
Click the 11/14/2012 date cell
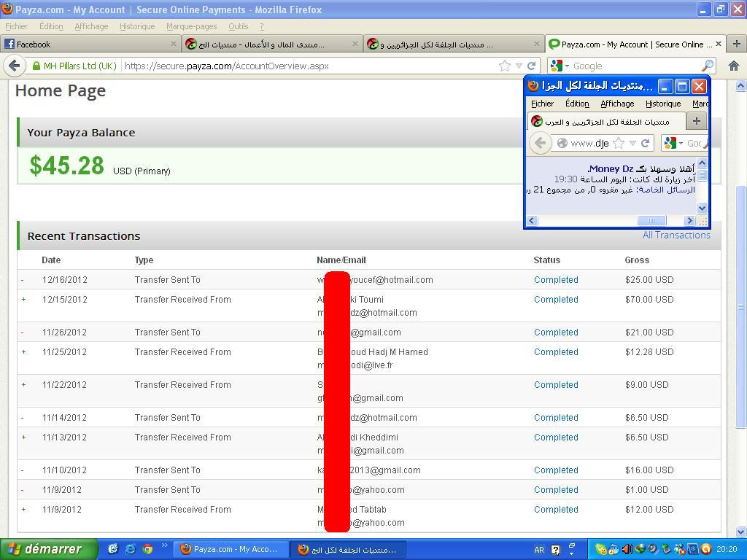[x=64, y=417]
